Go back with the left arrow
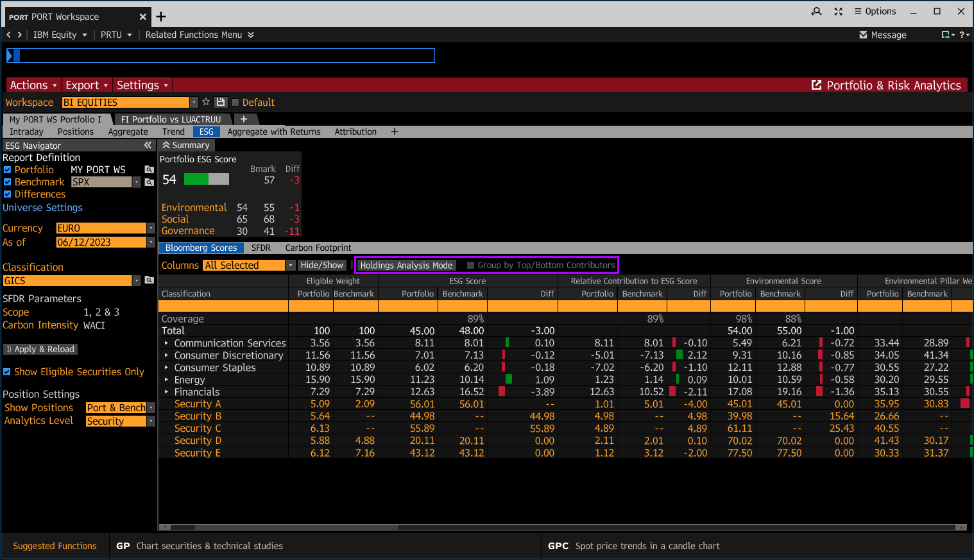The width and height of the screenshot is (974, 560). tap(8, 35)
